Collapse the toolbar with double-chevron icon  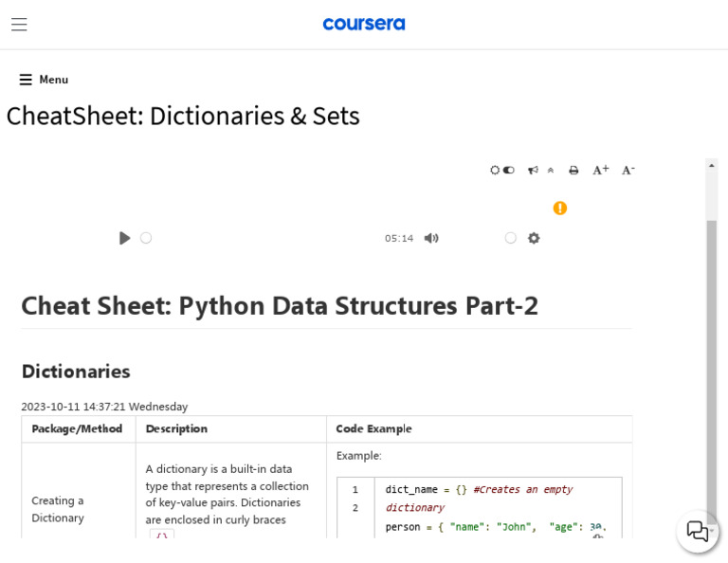(x=551, y=171)
